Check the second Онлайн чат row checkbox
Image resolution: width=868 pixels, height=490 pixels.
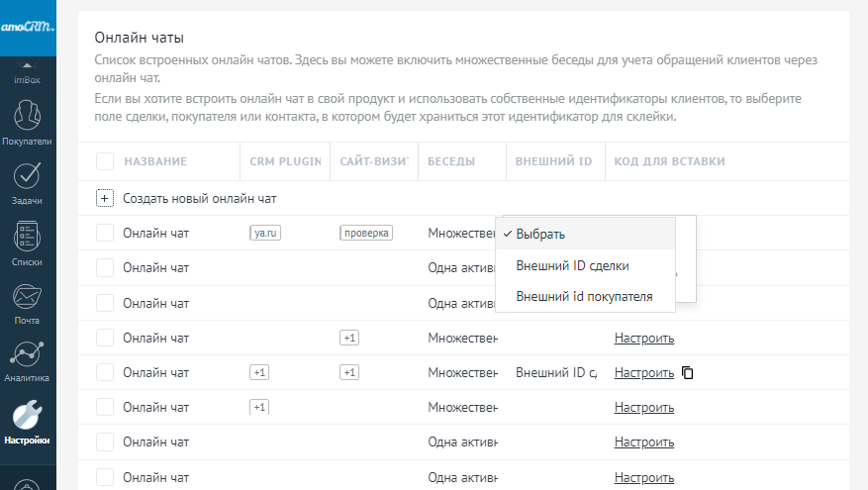coord(105,268)
